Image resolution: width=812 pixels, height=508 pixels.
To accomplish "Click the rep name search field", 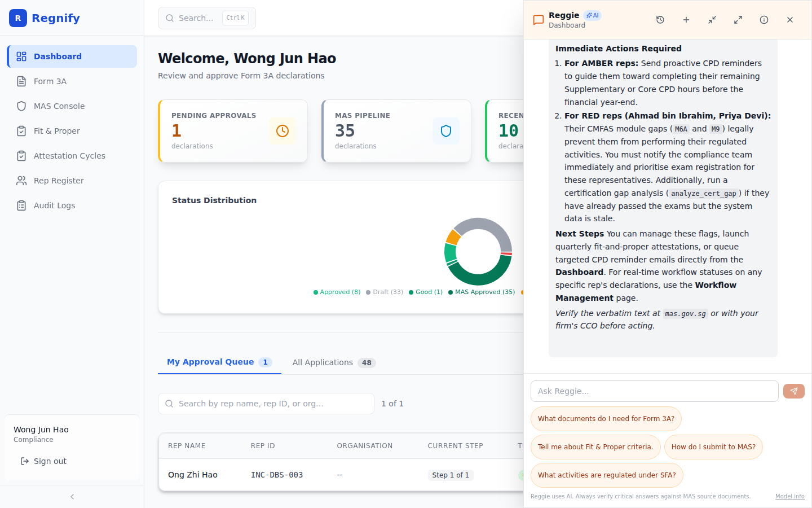I will point(266,404).
